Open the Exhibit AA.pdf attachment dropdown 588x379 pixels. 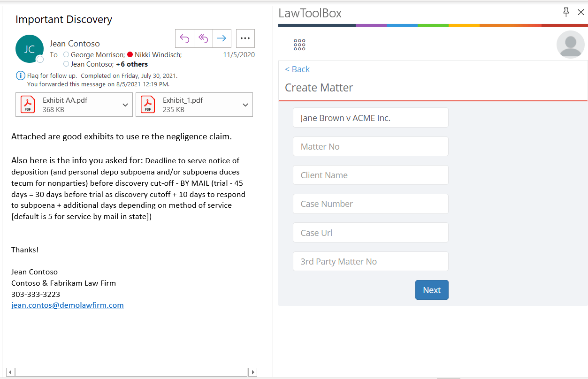[x=125, y=104]
